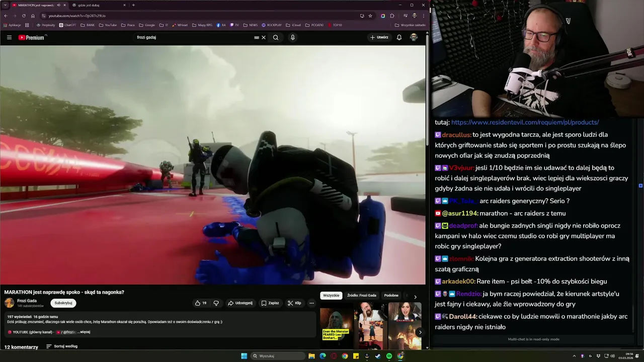Screen dimensions: 644x362
Task: Show hidden system tray icons
Action: (x=574, y=356)
